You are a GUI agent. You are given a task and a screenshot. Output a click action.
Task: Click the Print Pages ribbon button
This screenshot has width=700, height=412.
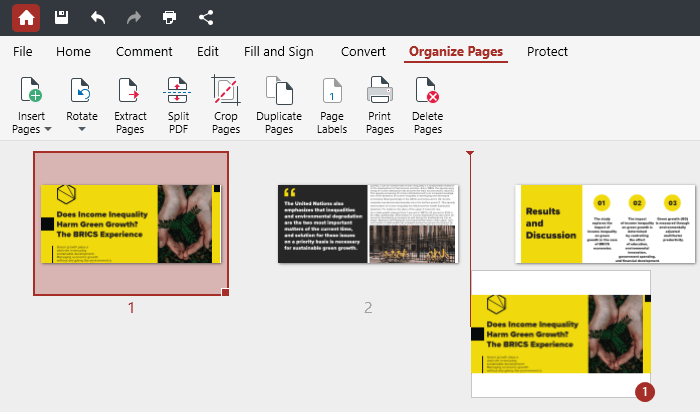pyautogui.click(x=380, y=105)
